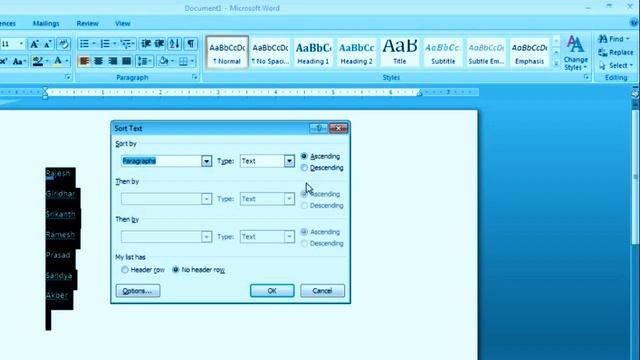Open the Bullets dropdown arrow
This screenshot has width=640, height=360.
click(94, 44)
